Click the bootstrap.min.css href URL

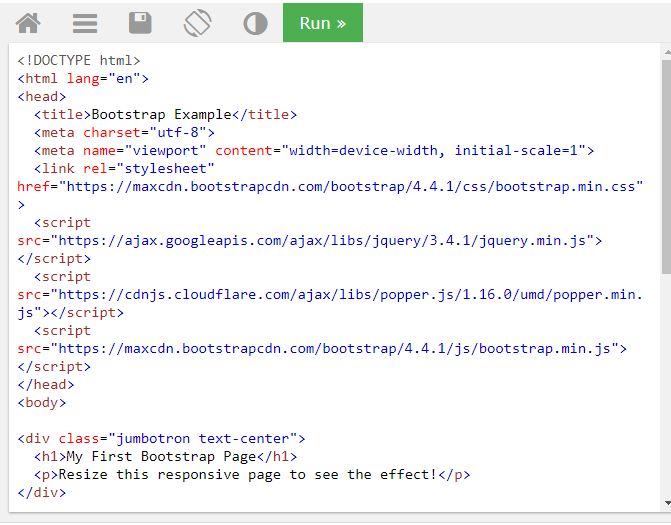point(350,186)
